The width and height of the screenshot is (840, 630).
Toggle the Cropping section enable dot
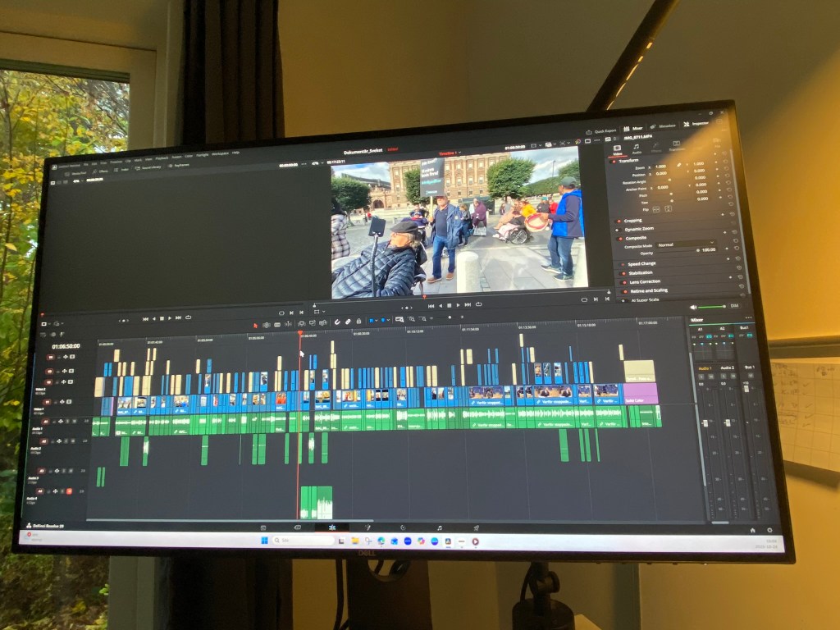(x=619, y=221)
